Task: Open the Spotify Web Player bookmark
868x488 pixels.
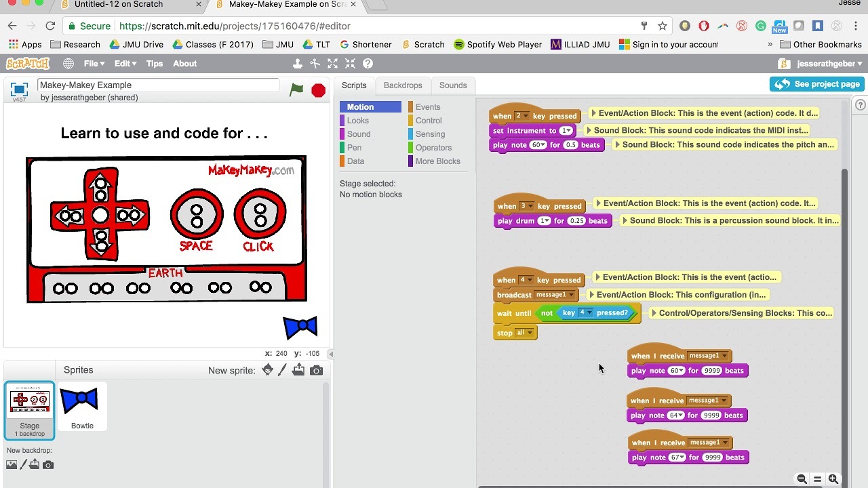Action: coord(498,45)
